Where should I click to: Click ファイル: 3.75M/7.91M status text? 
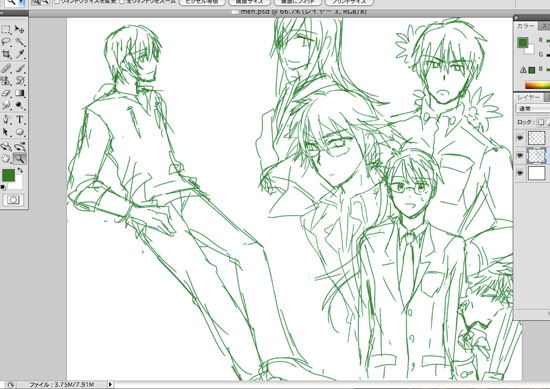point(61,385)
